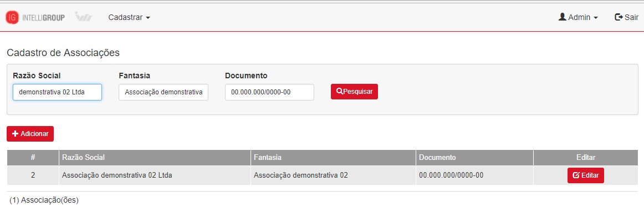Click the Documento field label
The width and height of the screenshot is (644, 211).
247,76
